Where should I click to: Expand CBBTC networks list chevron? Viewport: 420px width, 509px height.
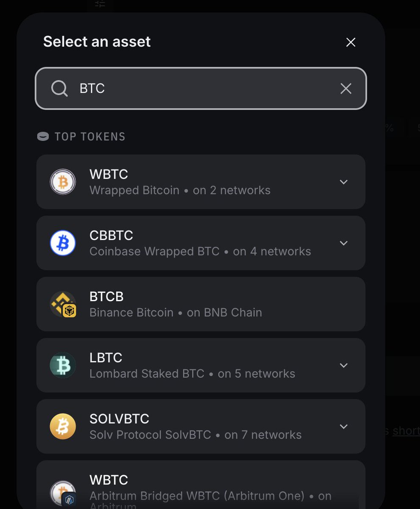[x=344, y=243]
